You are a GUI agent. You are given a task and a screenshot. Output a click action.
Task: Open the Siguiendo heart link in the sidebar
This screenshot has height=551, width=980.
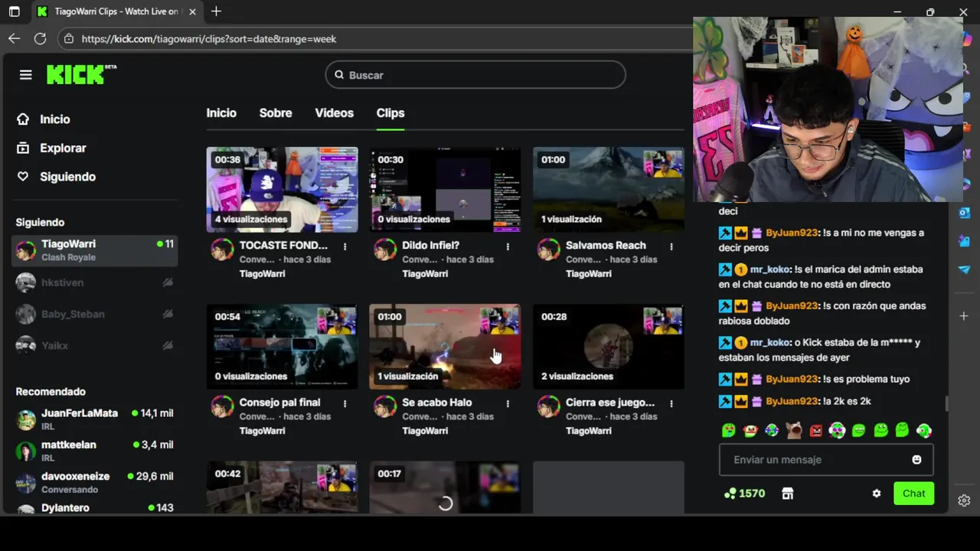pos(57,177)
